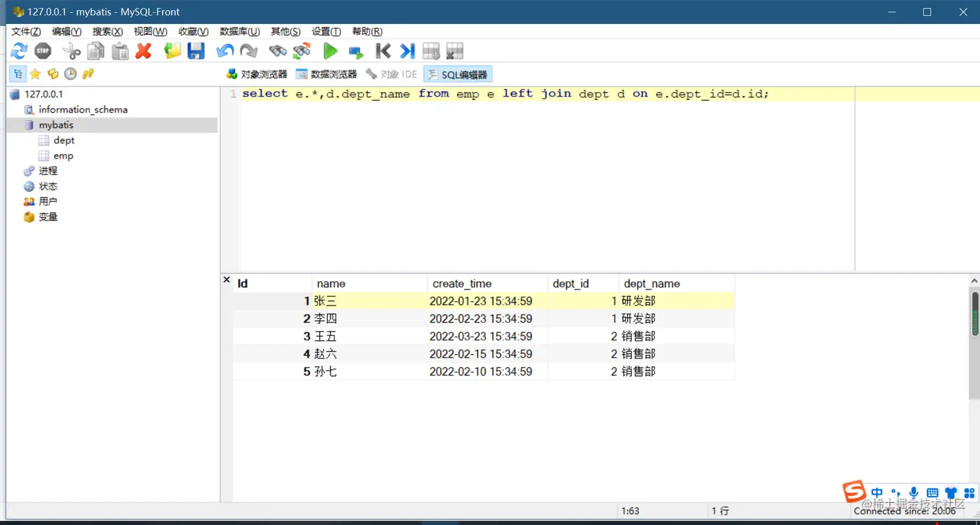Image resolution: width=980 pixels, height=525 pixels.
Task: Click the binoculars Find icon
Action: pyautogui.click(x=278, y=51)
